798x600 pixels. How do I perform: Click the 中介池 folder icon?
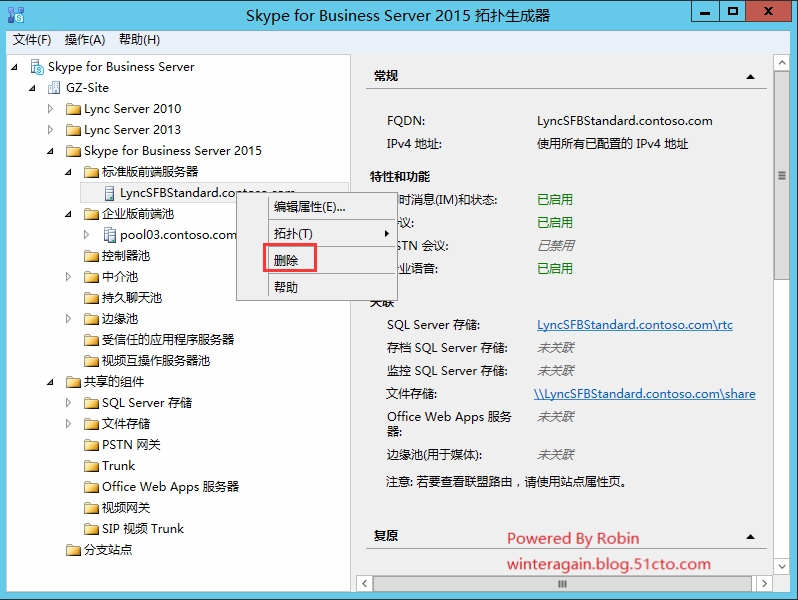[92, 277]
